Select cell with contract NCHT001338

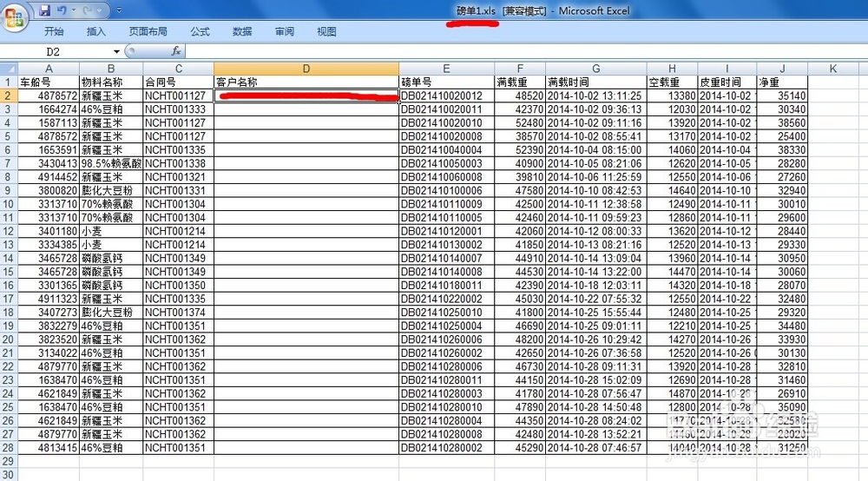[178, 163]
